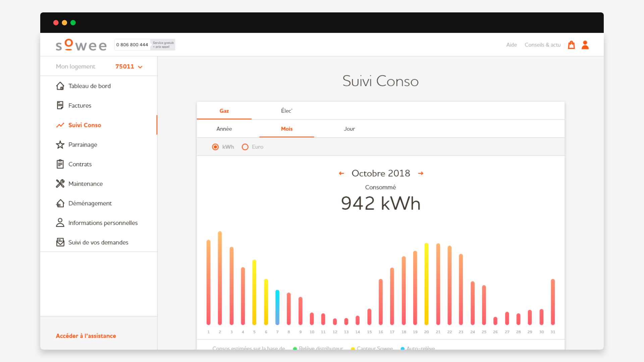Image resolution: width=644 pixels, height=362 pixels.
Task: Select the Contrats clipboard icon
Action: click(x=60, y=164)
